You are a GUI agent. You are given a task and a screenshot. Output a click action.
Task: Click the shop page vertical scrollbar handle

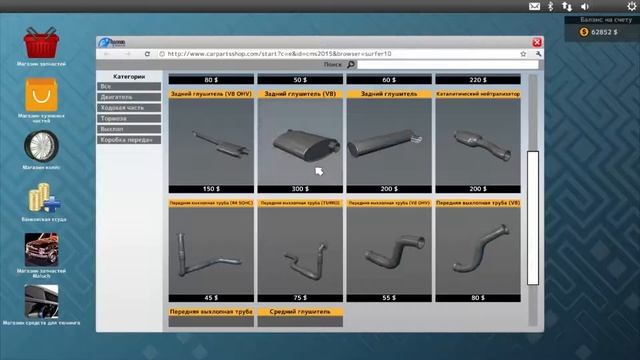[x=533, y=218]
